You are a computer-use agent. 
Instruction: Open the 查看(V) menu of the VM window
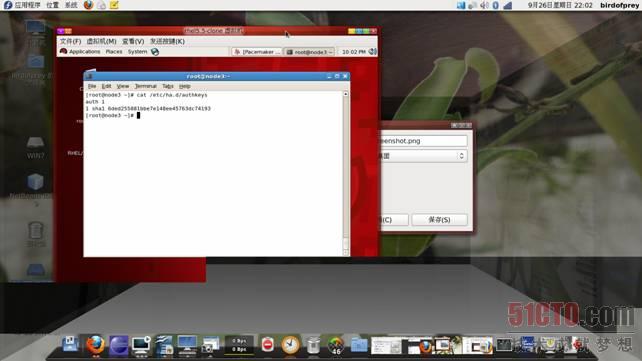133,41
